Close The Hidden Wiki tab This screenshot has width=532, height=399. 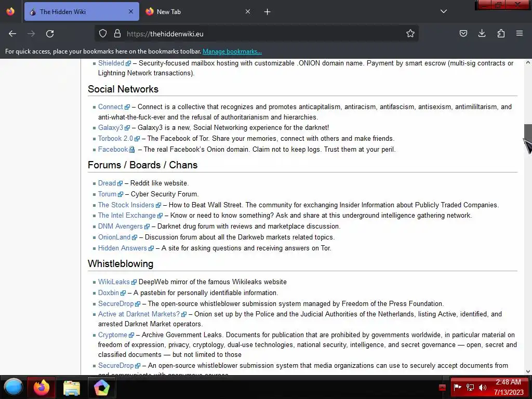131,11
